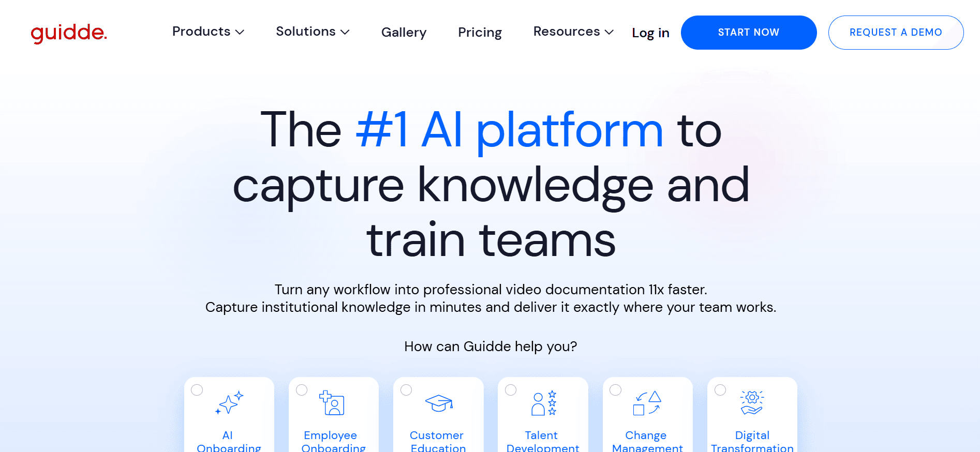Image resolution: width=980 pixels, height=452 pixels.
Task: Select the Employee Onboarding radio button
Action: tap(302, 390)
